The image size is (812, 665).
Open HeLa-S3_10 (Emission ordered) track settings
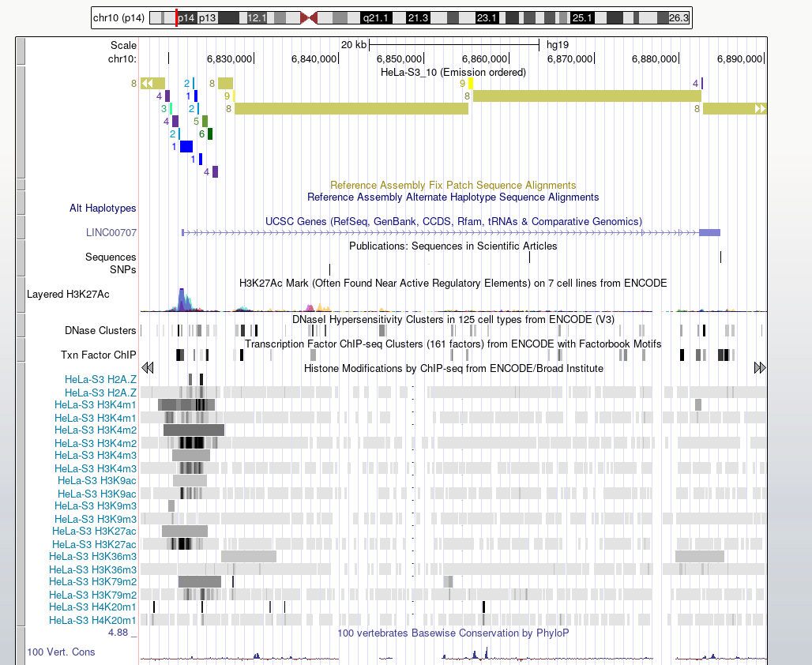click(453, 72)
